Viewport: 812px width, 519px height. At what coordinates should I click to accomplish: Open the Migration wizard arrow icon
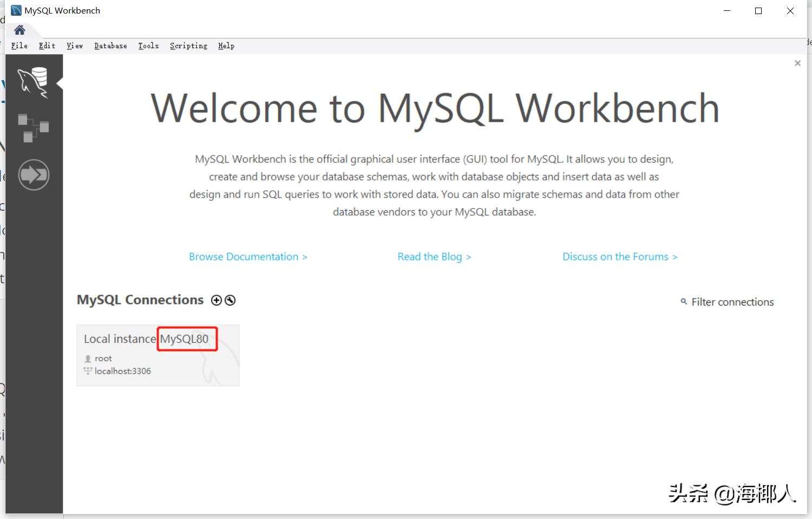[x=34, y=175]
